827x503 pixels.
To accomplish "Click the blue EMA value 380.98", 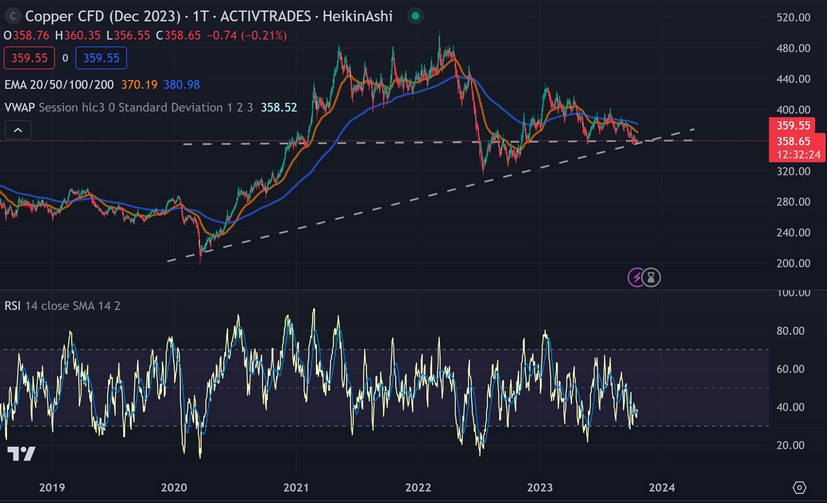I will [x=181, y=85].
